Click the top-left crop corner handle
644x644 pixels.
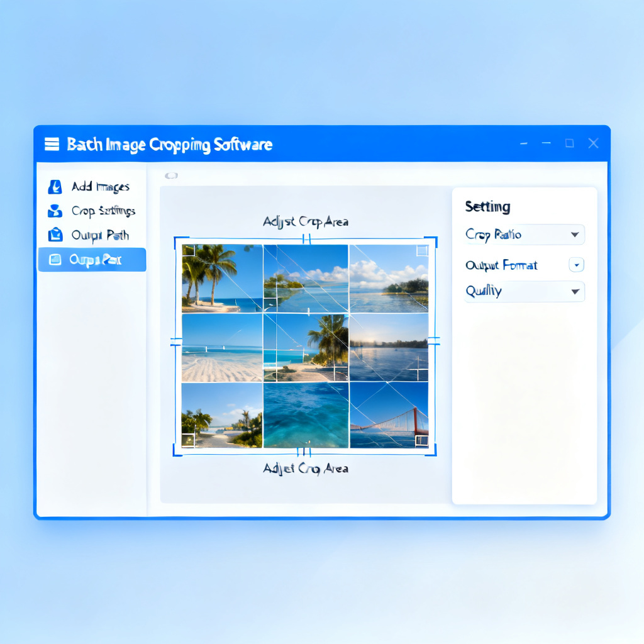[181, 242]
